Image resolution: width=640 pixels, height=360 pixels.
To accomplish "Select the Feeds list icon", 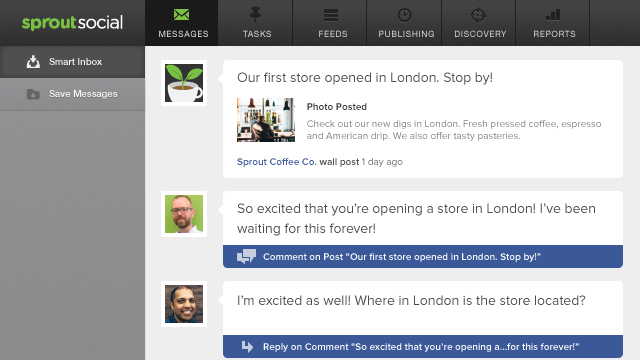I will [331, 15].
